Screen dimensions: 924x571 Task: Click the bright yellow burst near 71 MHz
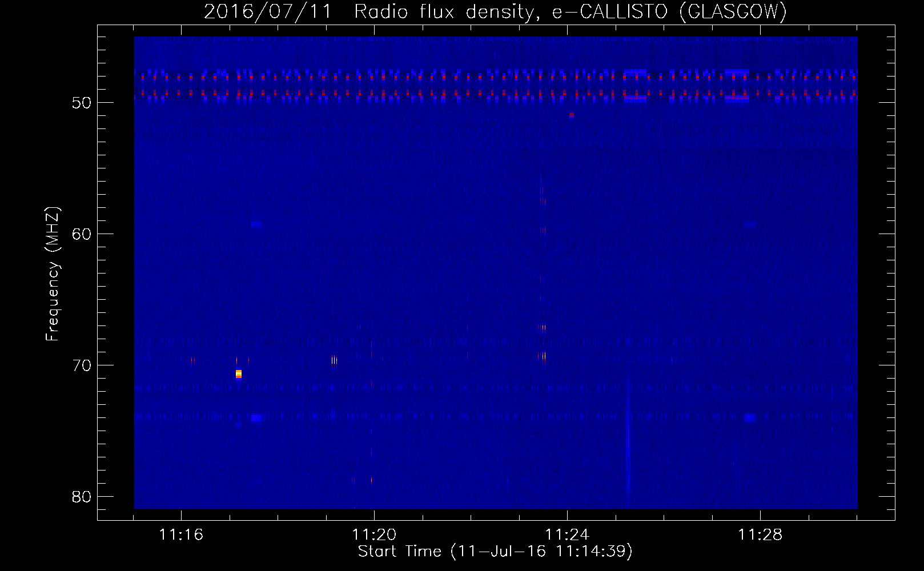coord(239,374)
